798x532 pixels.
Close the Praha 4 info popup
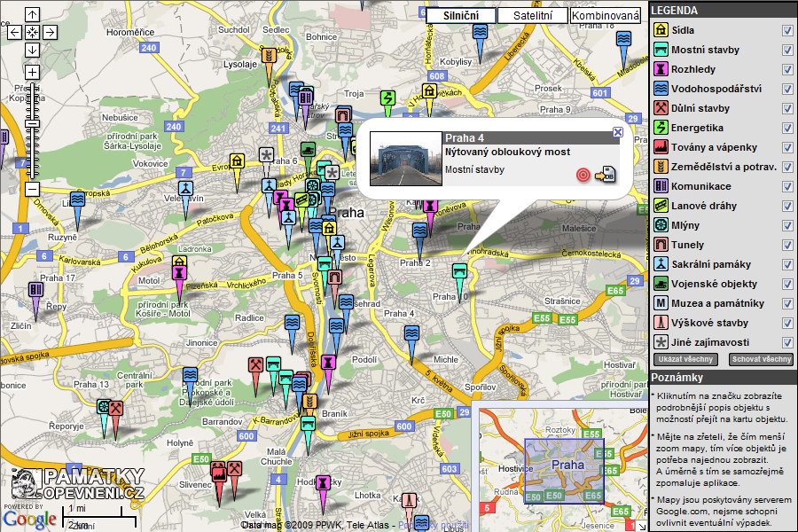click(x=618, y=132)
